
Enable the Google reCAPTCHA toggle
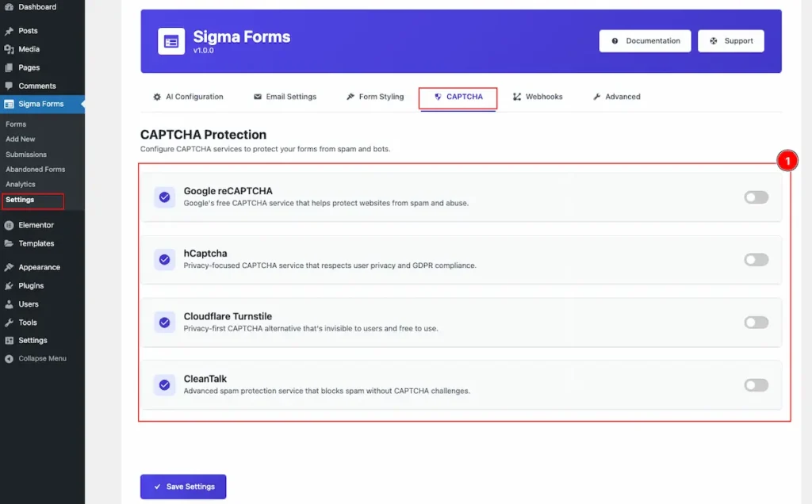point(756,197)
